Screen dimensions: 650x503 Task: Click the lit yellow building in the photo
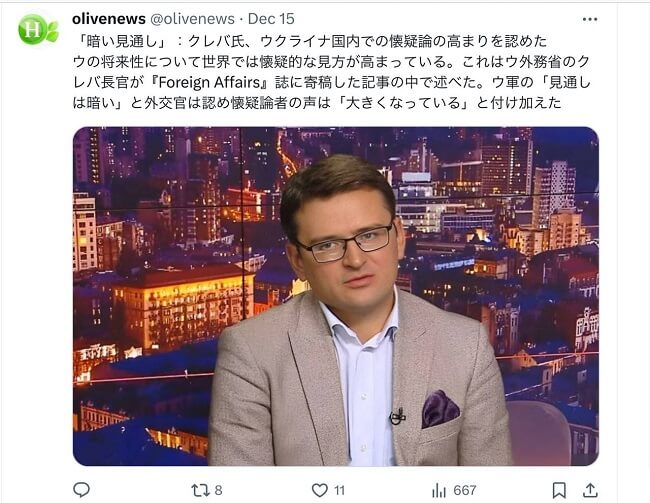click(183, 309)
